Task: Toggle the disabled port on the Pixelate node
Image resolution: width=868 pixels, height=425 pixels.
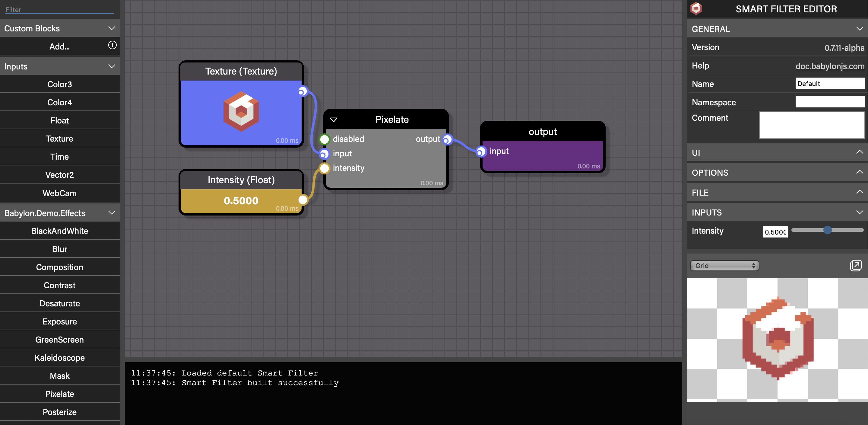Action: tap(324, 139)
